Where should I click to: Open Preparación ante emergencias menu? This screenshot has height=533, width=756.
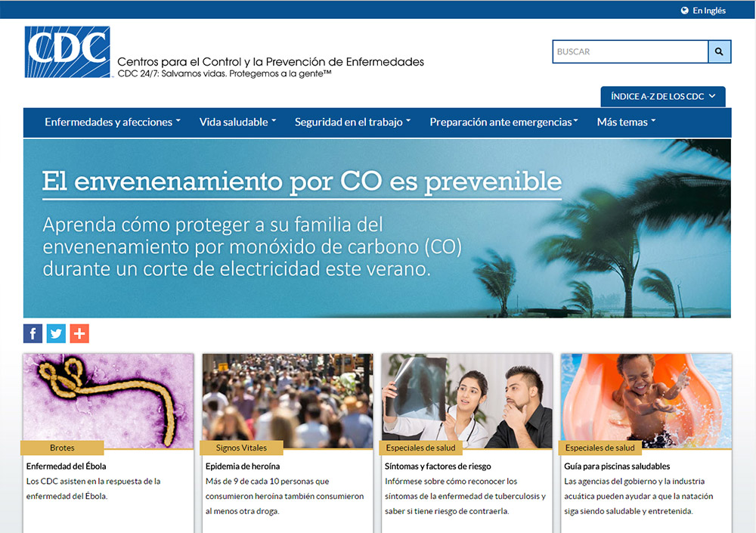pyautogui.click(x=503, y=122)
